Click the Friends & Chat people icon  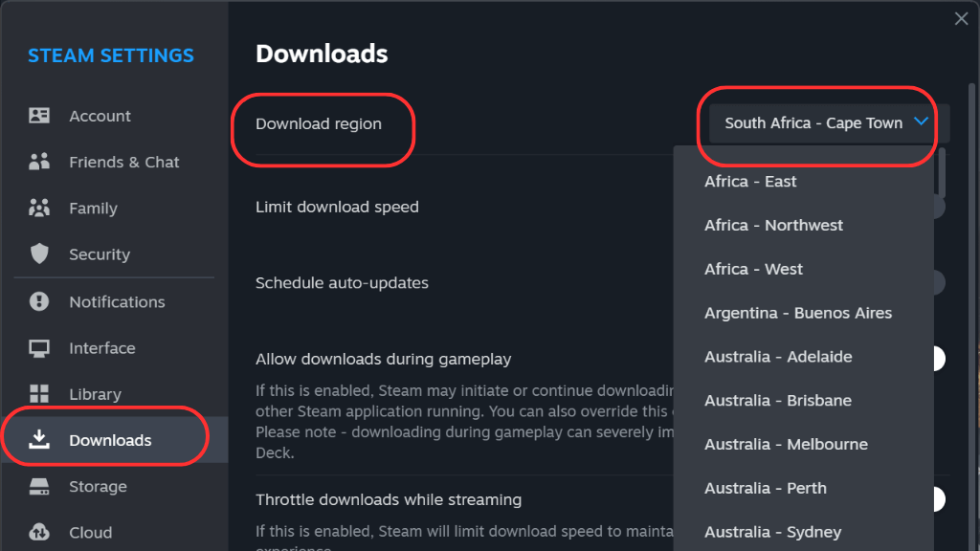click(39, 162)
